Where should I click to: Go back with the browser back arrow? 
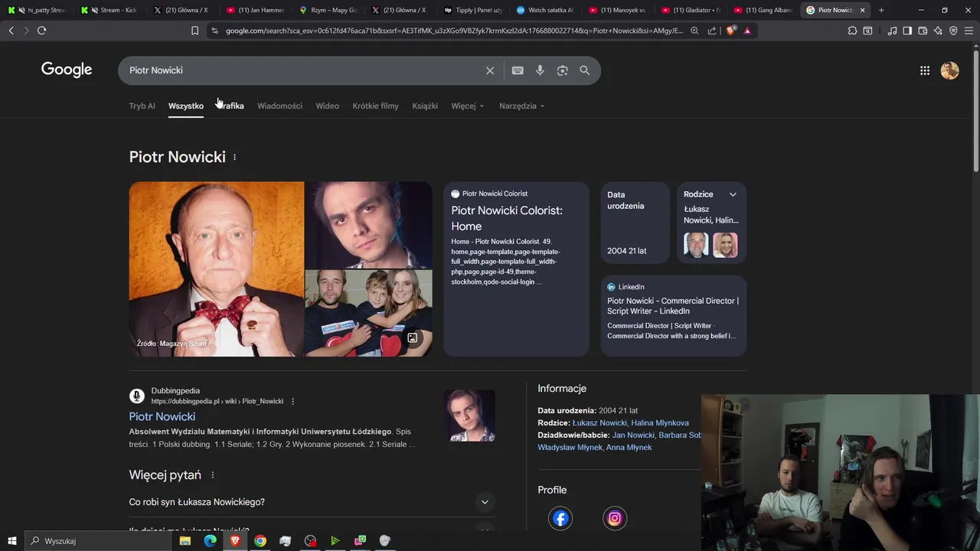click(x=11, y=31)
